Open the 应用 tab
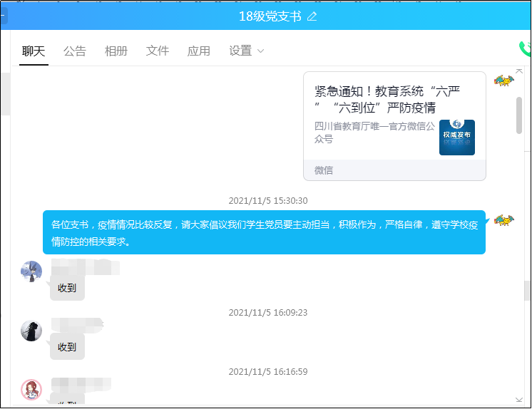Image resolution: width=532 pixels, height=409 pixels. point(199,51)
